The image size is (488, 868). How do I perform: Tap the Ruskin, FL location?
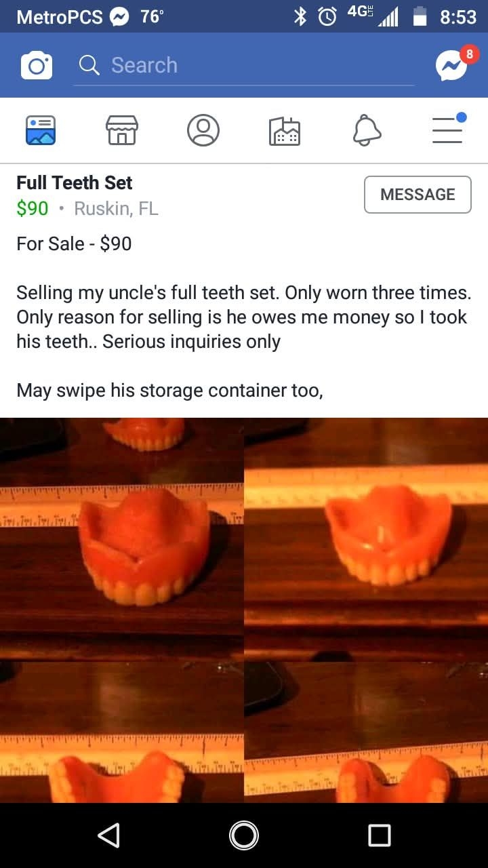tap(116, 208)
